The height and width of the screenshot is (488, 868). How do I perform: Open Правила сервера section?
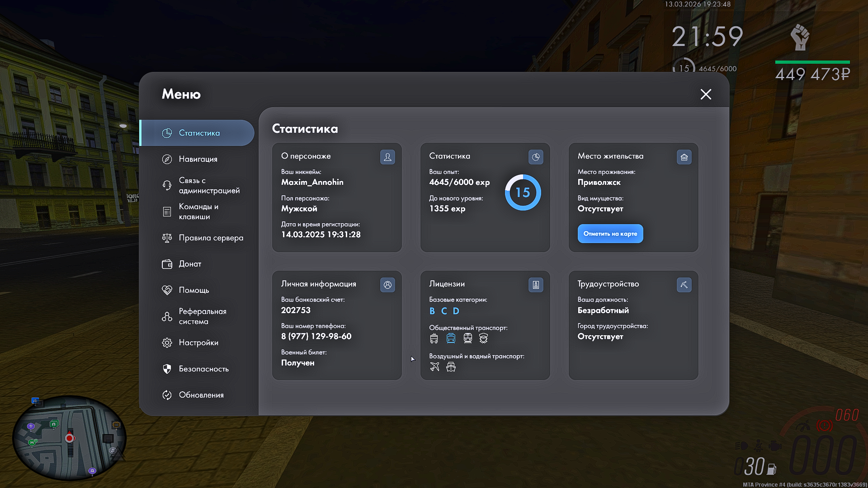[x=211, y=238]
